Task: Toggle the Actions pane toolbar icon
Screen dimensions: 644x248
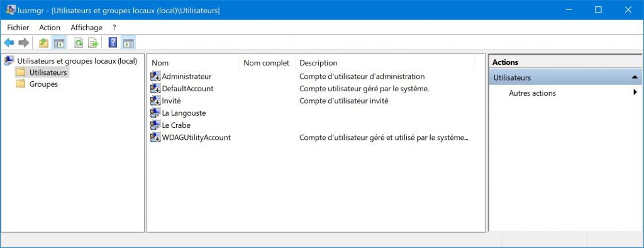Action: pos(128,43)
